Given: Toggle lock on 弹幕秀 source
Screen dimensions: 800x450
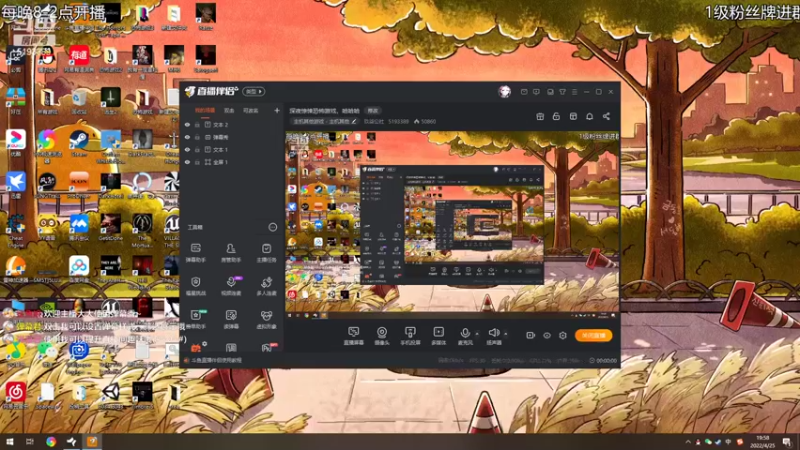Looking at the screenshot, I should click(197, 137).
